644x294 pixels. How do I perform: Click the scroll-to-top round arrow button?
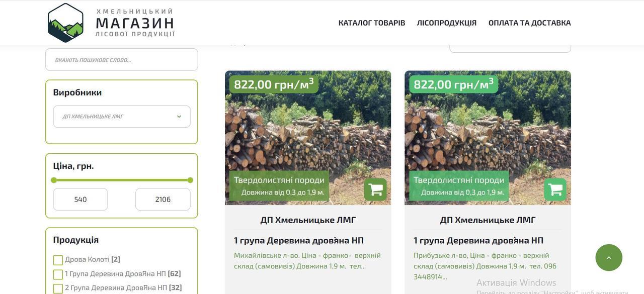click(x=609, y=258)
